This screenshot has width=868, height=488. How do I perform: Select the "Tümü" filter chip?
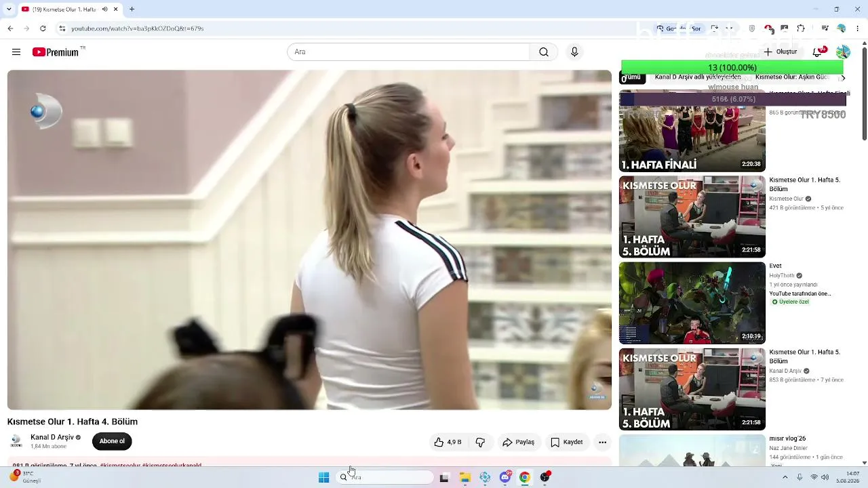632,77
